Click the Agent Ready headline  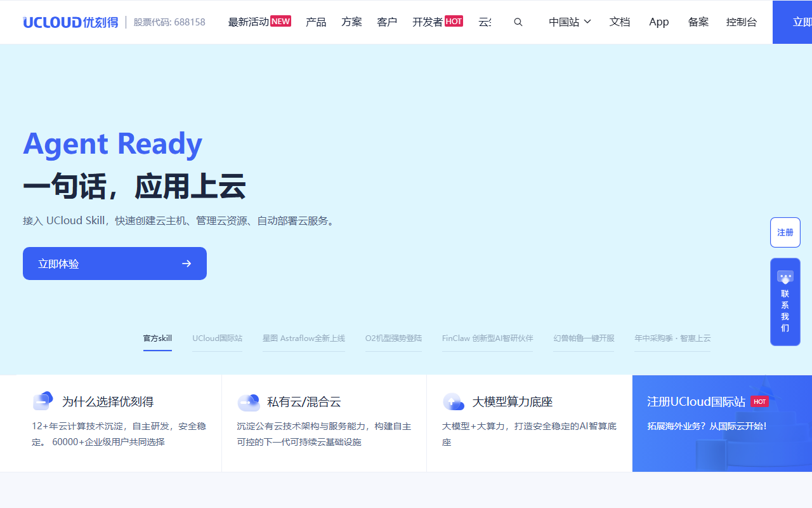[113, 145]
